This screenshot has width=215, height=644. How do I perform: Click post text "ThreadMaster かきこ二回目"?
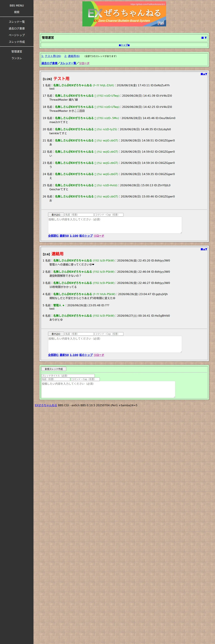pyautogui.click(x=67, y=111)
